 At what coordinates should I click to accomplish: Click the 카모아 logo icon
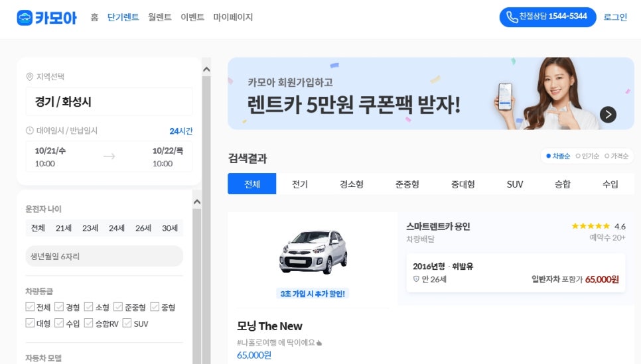pos(25,17)
